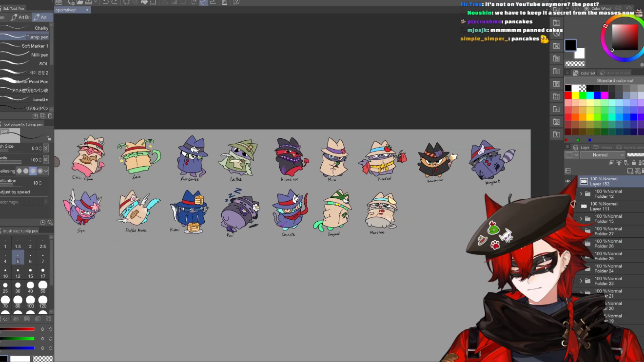Click the Redo arrow in top toolbar
Image resolution: width=644 pixels, height=362 pixels.
coord(115,2)
